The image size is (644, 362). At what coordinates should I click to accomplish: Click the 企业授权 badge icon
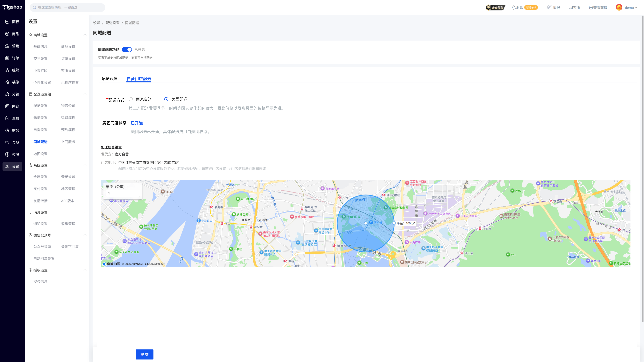[496, 7]
